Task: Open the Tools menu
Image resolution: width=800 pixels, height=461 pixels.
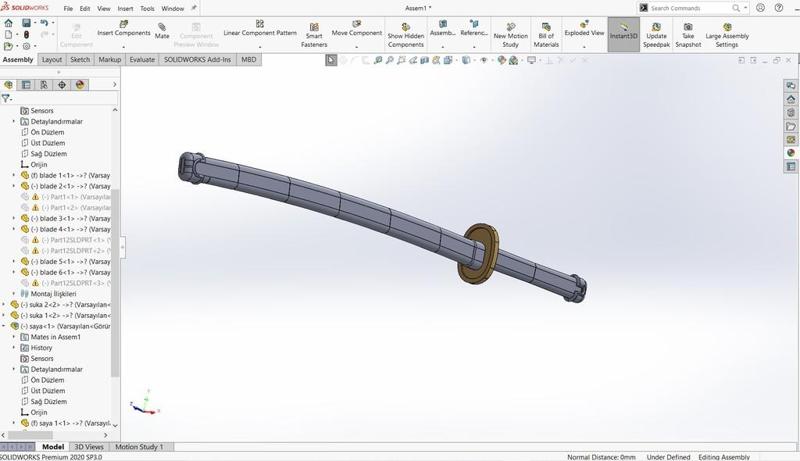Action: coord(147,9)
